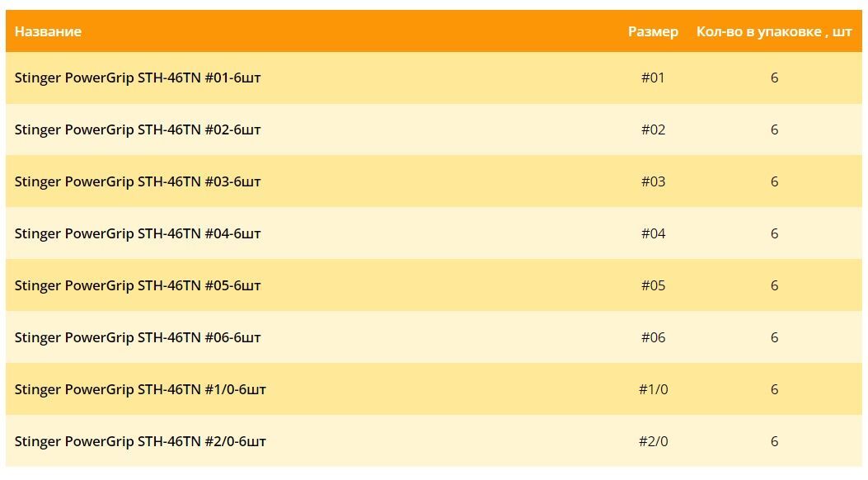Select Stinger PowerGrip STH-46TN #03-6шт row name

[138, 181]
